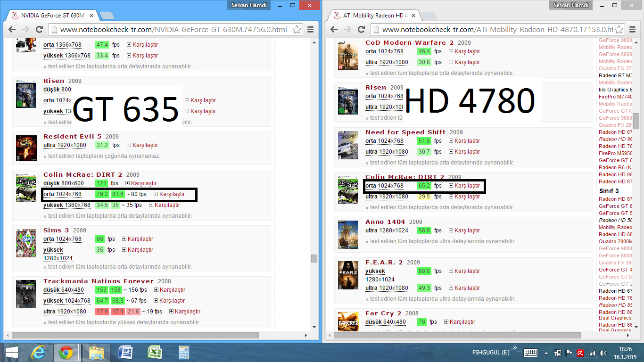Reload the GeForce GT 630M page
The height and width of the screenshot is (362, 644).
pos(40,29)
